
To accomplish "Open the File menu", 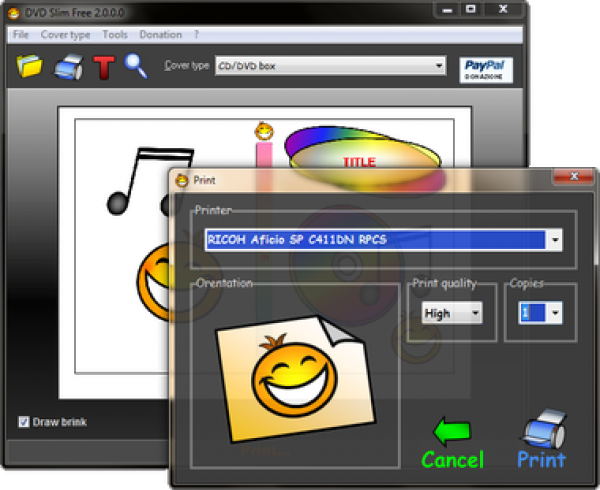I will [x=21, y=35].
